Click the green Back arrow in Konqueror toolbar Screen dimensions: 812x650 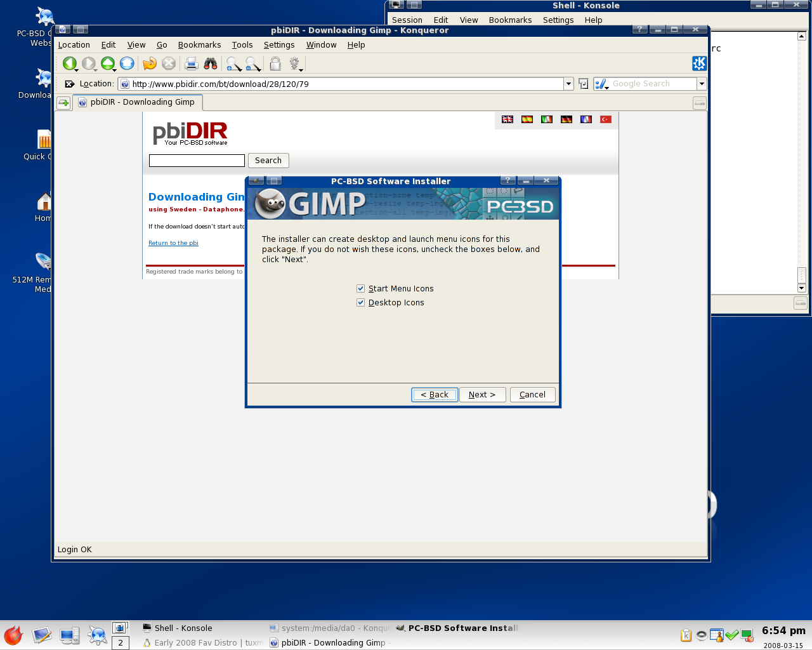click(69, 63)
